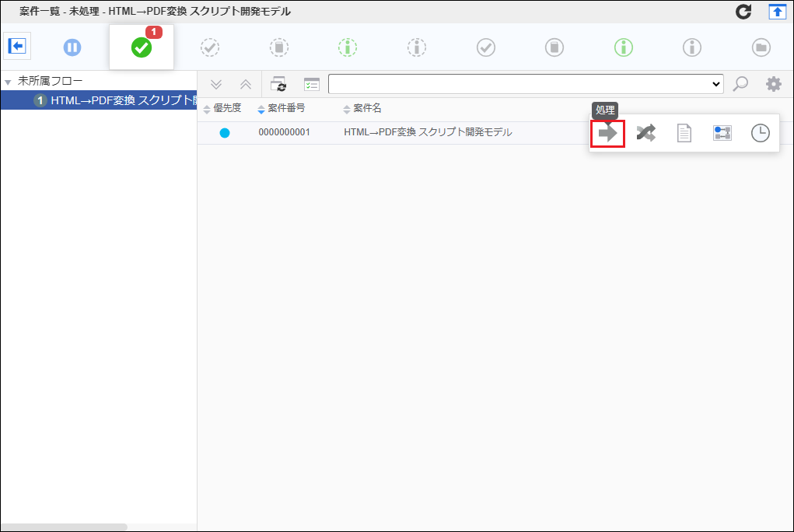Click the tree panel horizontal scrollbar
The image size is (794, 532).
pyautogui.click(x=65, y=527)
